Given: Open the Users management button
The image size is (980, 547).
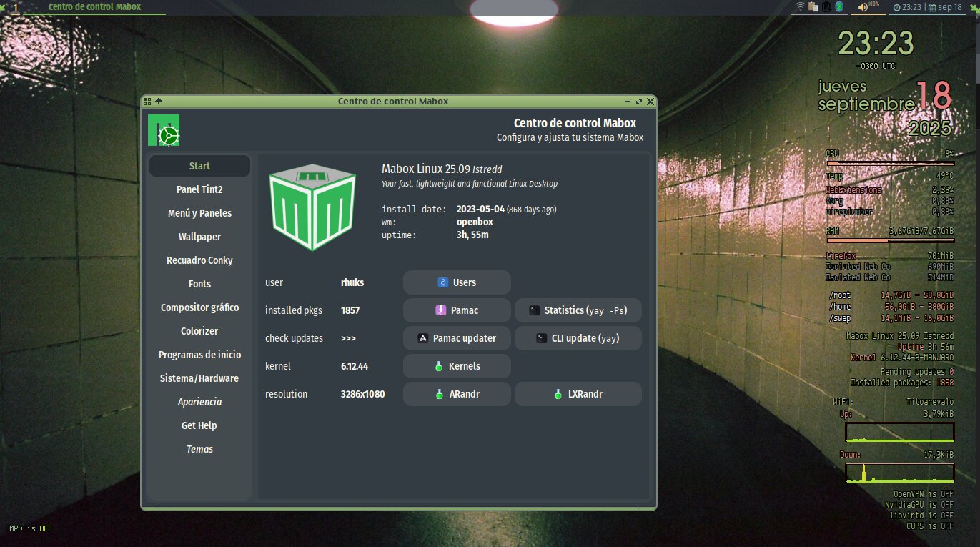Looking at the screenshot, I should click(457, 282).
